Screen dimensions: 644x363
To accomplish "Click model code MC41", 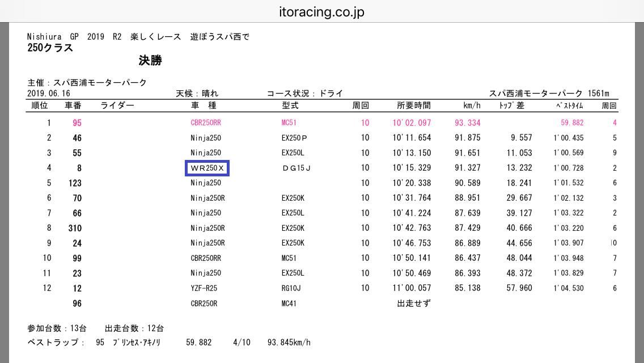I will (x=289, y=303).
